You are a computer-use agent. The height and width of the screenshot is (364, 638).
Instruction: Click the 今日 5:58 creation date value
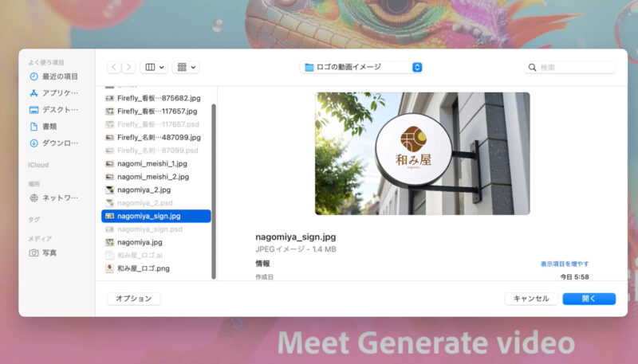point(574,277)
